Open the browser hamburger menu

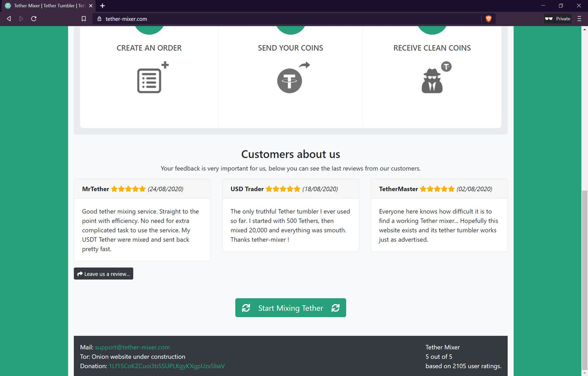point(579,19)
